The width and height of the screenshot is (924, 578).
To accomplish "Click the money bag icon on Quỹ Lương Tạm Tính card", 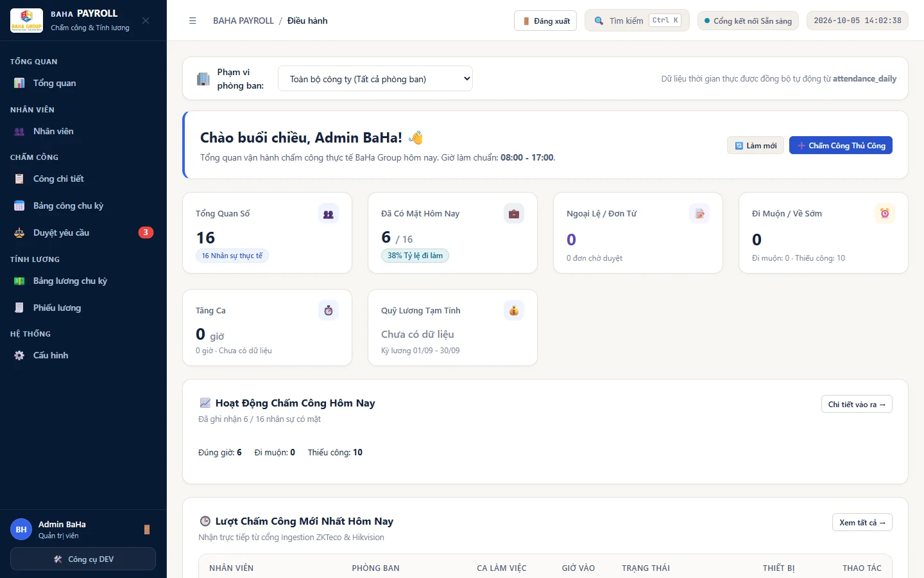I will point(514,311).
